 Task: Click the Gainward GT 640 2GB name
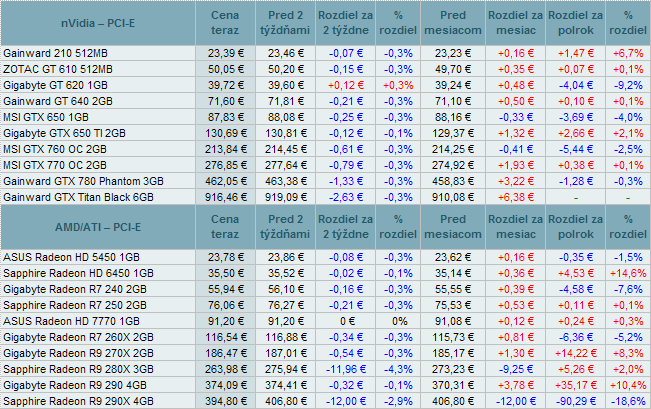click(x=58, y=101)
